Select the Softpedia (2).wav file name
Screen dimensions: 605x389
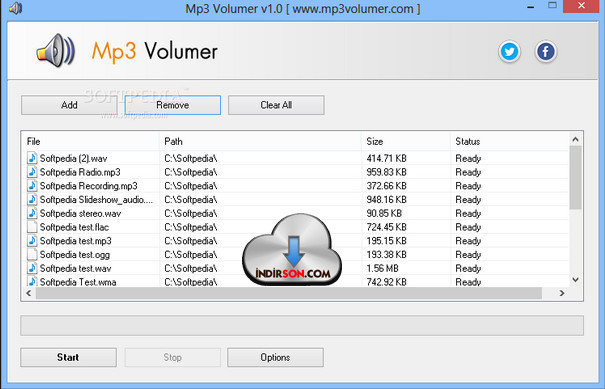click(73, 158)
